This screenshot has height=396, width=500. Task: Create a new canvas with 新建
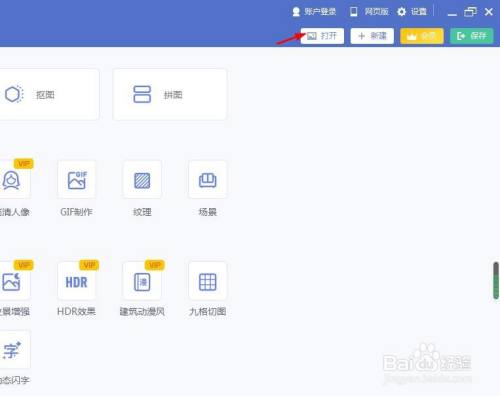(372, 36)
